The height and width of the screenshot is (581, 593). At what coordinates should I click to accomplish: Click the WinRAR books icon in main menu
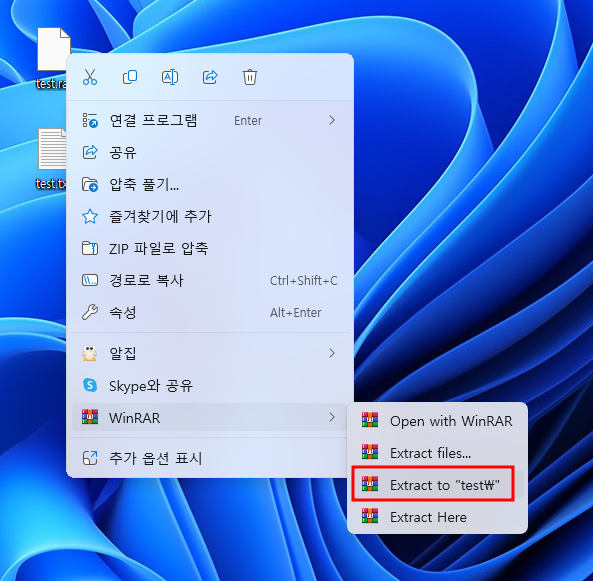pos(90,417)
